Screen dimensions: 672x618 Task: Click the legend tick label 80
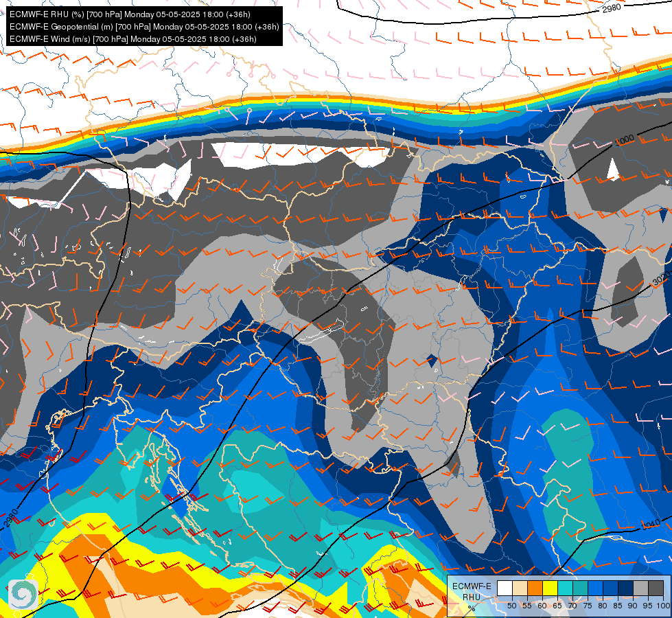[603, 606]
